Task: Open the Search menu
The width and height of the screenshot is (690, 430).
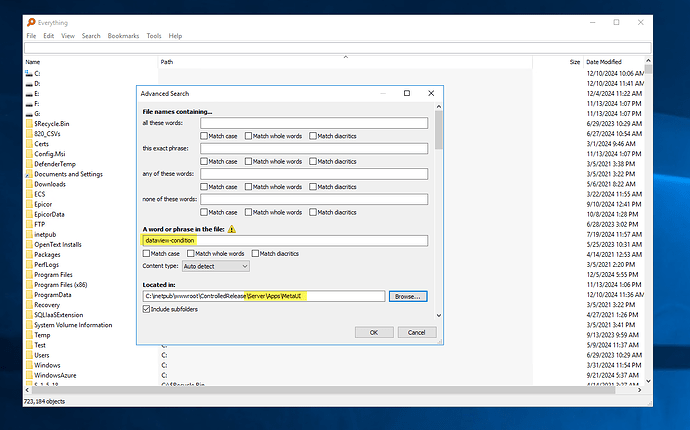Action: [x=91, y=36]
